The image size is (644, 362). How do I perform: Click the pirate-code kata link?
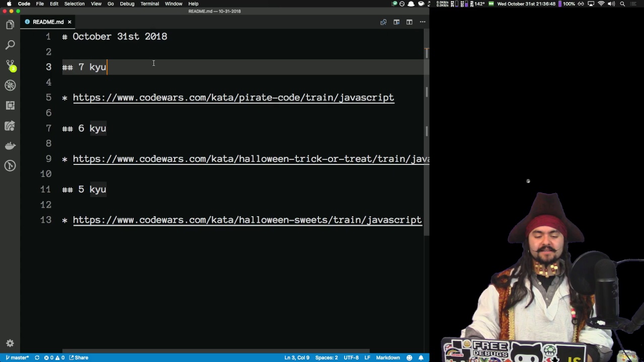click(x=233, y=98)
